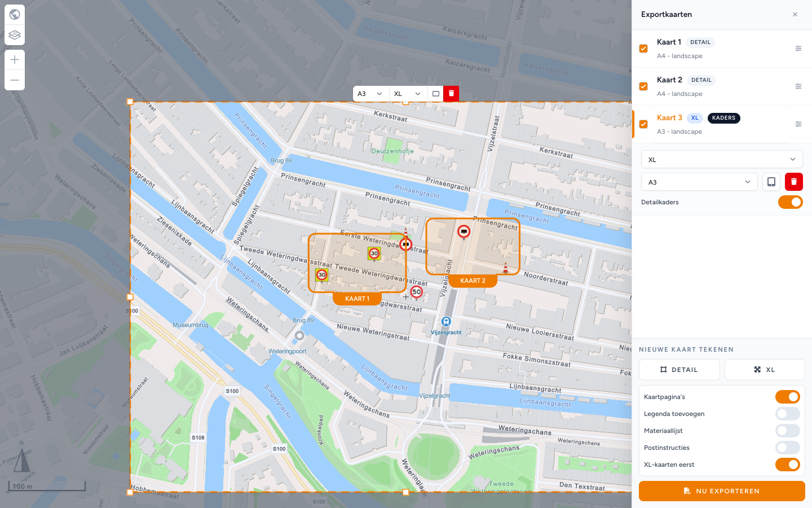The width and height of the screenshot is (812, 508).
Task: Click the north arrow compass icon
Action: [x=21, y=457]
